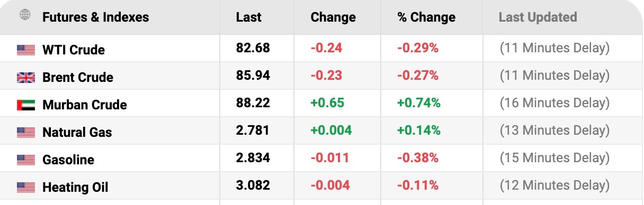Click the US flag next to WTI Crude
644x205 pixels.
pos(25,50)
